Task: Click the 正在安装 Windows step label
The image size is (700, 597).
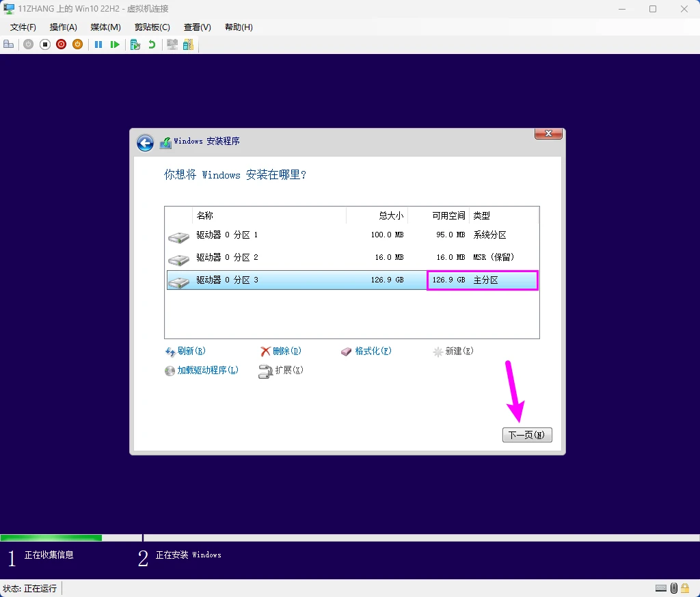Action: point(189,555)
